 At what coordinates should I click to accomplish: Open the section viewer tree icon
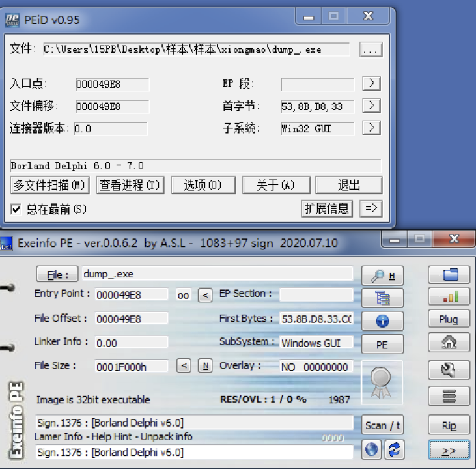[x=382, y=298]
